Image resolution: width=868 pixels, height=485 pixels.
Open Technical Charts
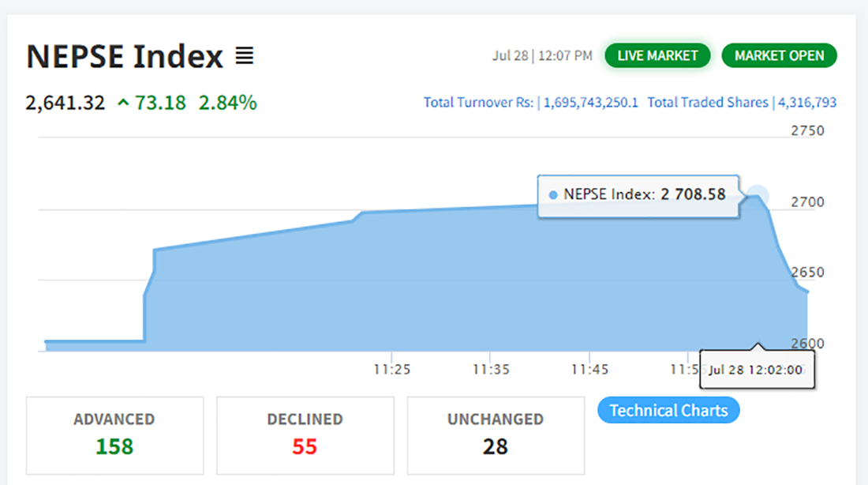pyautogui.click(x=668, y=410)
